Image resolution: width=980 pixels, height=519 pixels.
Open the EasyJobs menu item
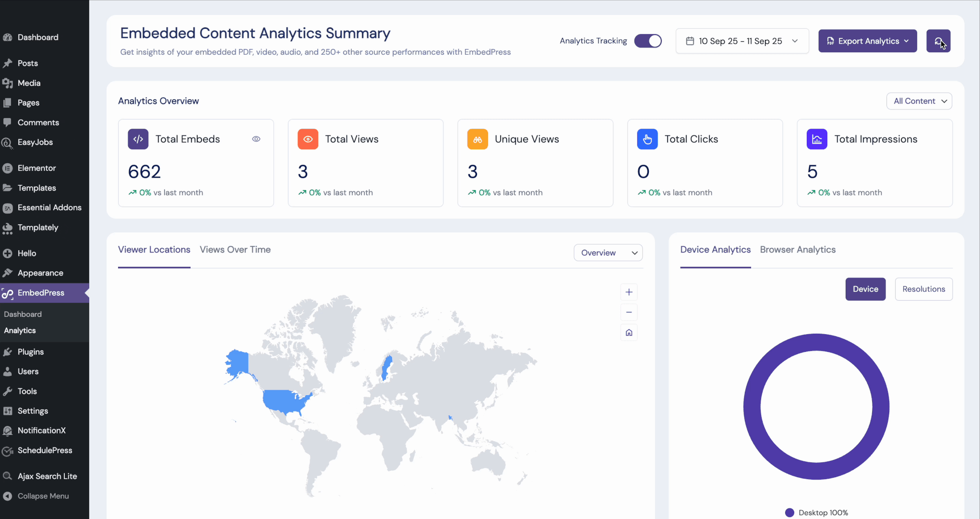click(44, 142)
